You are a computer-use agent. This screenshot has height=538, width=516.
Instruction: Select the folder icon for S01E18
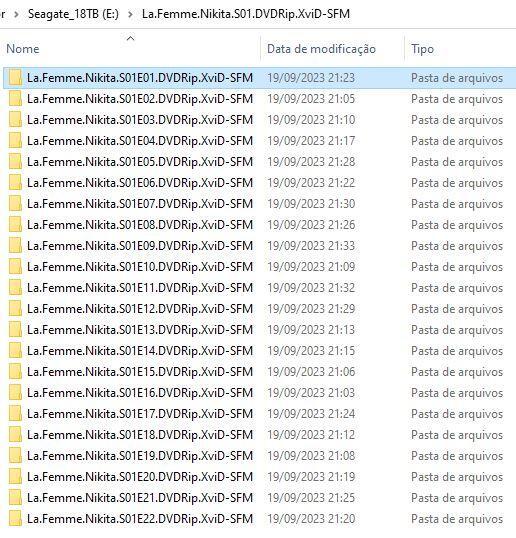[15, 435]
